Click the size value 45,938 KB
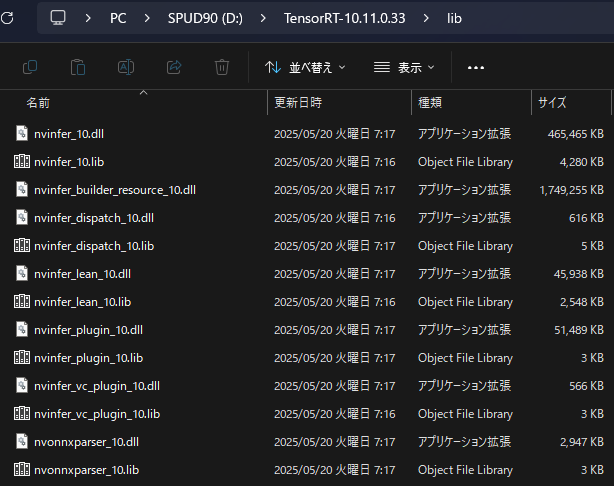Viewport: 614px width, 486px height. tap(579, 274)
